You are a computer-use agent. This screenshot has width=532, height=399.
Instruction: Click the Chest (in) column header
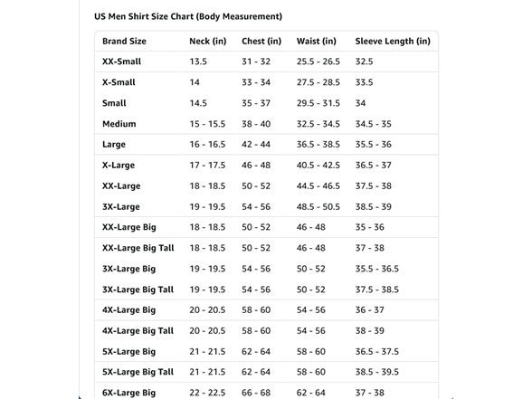point(261,41)
